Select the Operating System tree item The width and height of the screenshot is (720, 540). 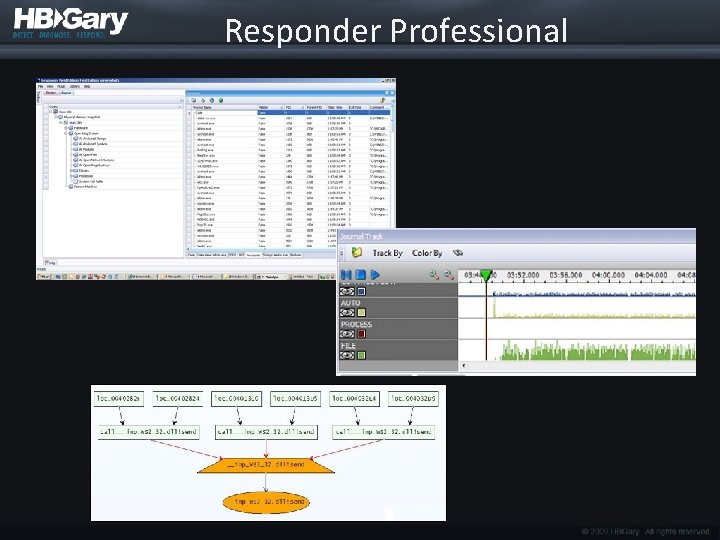[86, 134]
